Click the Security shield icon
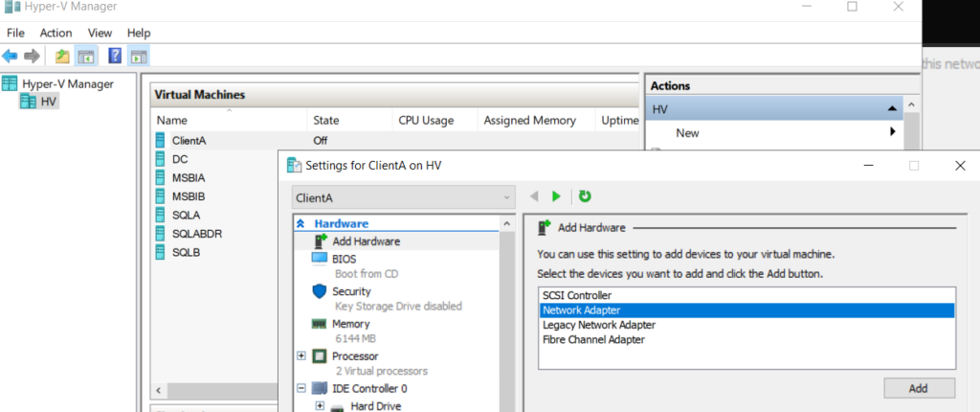980x412 pixels. 320,291
